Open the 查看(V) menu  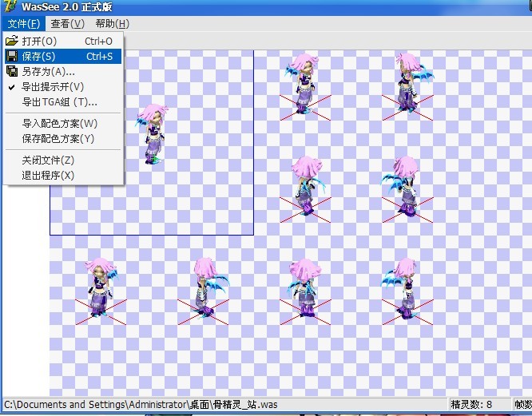67,24
